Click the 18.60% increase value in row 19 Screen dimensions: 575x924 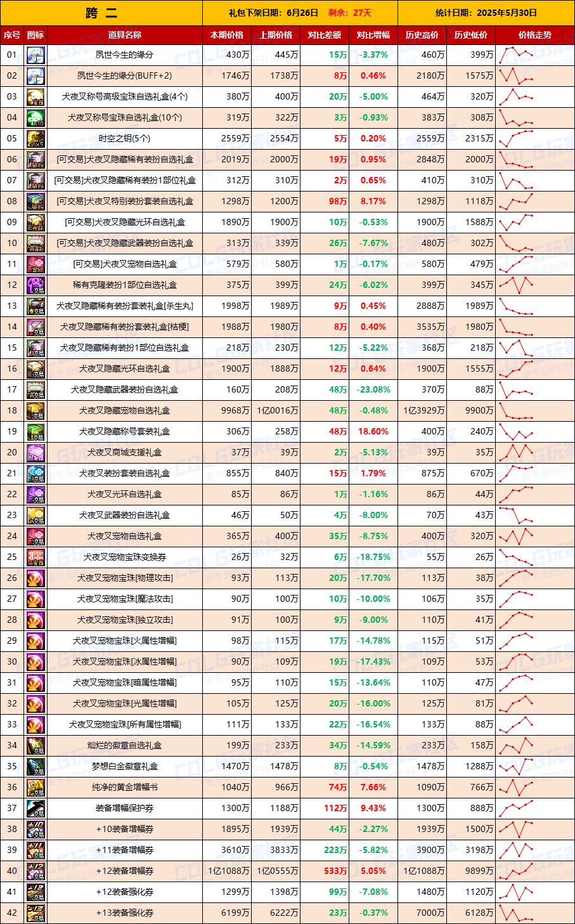point(373,432)
